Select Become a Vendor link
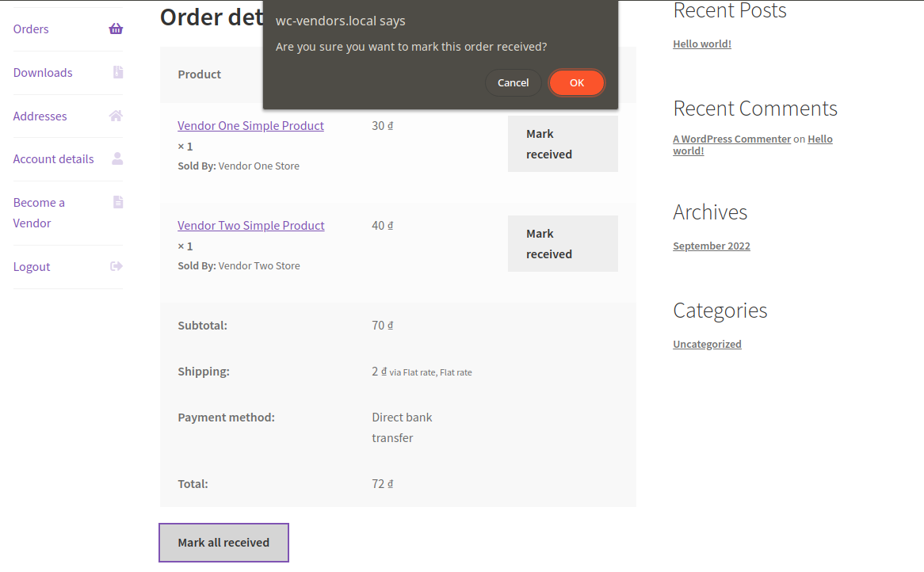Viewport: 924px width, 572px height. click(x=39, y=212)
